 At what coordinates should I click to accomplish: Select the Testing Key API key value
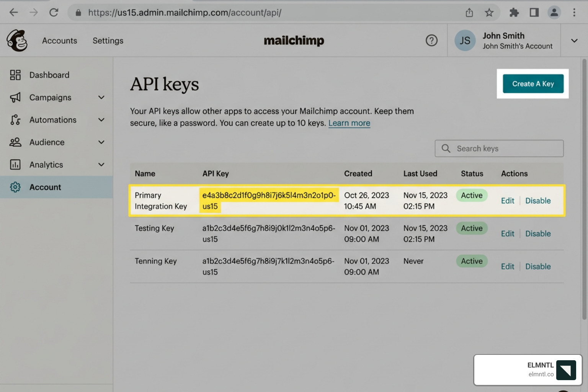tap(269, 234)
